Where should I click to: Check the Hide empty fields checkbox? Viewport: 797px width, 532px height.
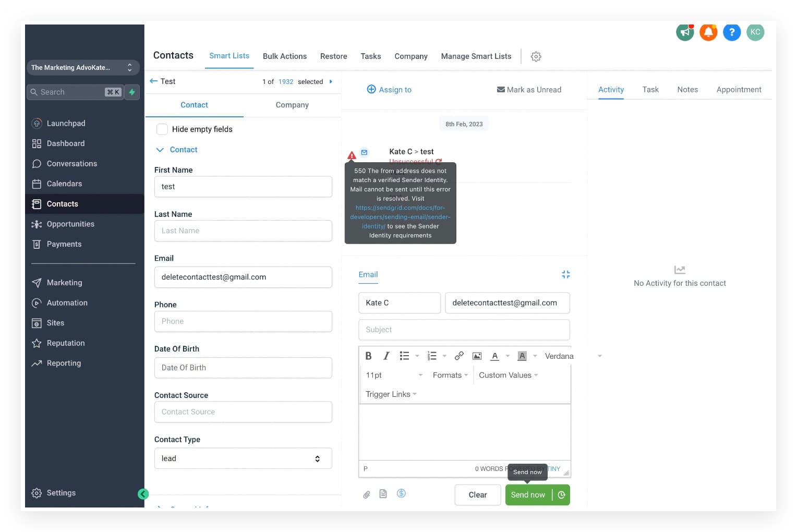click(162, 129)
